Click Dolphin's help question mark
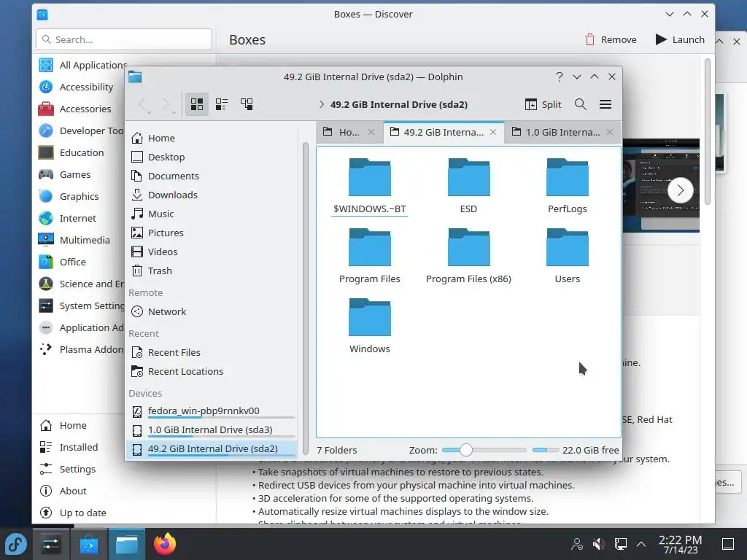Screen dimensions: 747x560 click(x=560, y=77)
